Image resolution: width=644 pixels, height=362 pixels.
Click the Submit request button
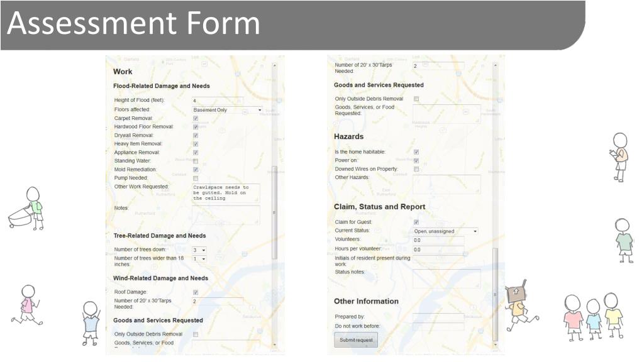[356, 340]
